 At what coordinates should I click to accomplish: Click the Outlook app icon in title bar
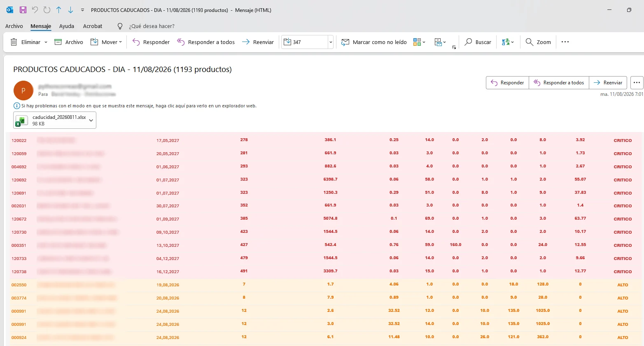pos(10,10)
